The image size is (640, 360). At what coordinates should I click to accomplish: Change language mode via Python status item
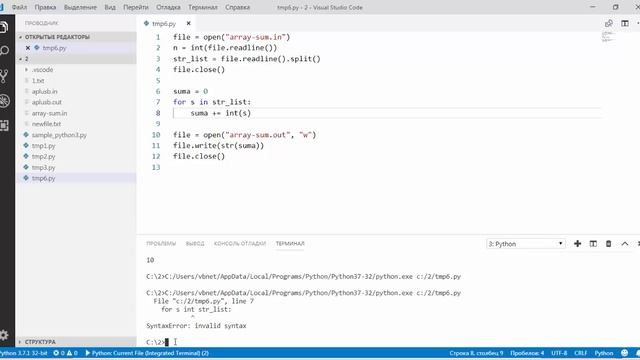[x=604, y=353]
